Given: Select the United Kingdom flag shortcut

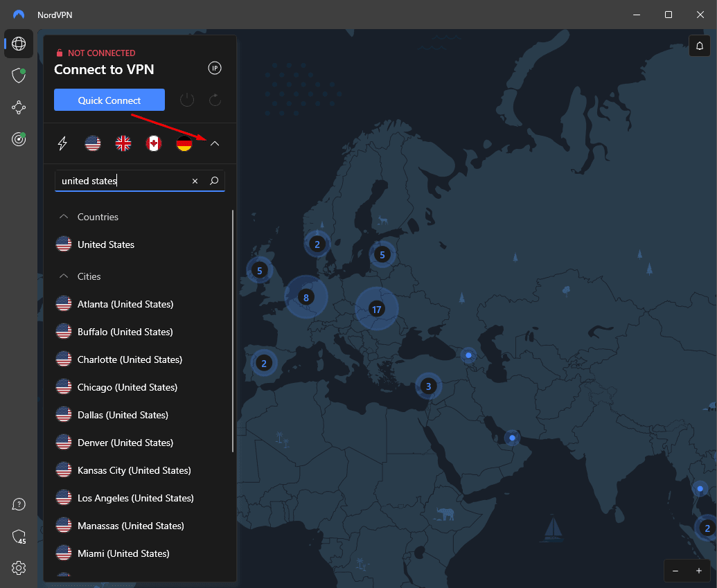Looking at the screenshot, I should [x=123, y=143].
